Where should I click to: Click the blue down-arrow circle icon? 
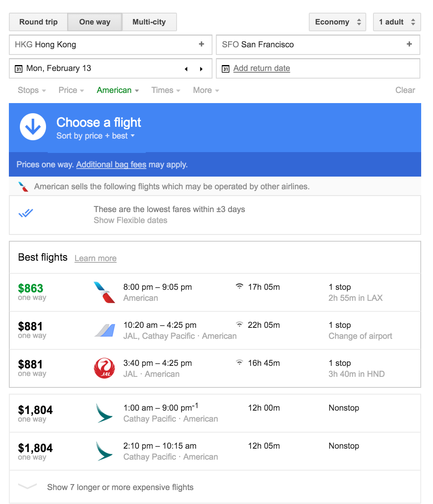(x=33, y=127)
